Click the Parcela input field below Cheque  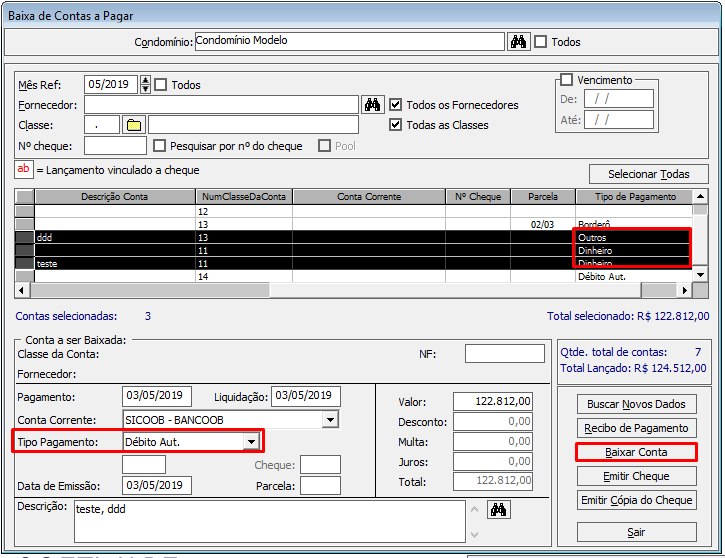(x=320, y=485)
